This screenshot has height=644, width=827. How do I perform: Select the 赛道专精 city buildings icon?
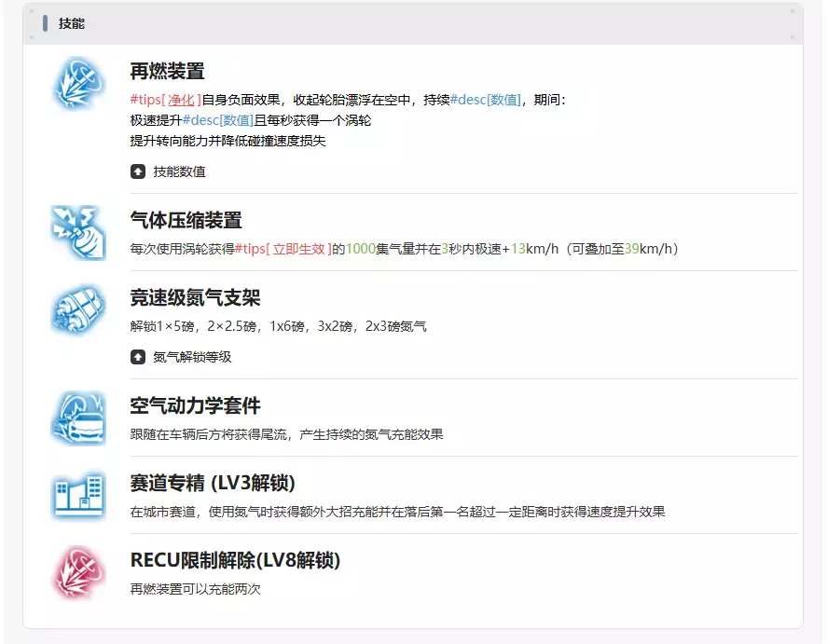pyautogui.click(x=77, y=495)
